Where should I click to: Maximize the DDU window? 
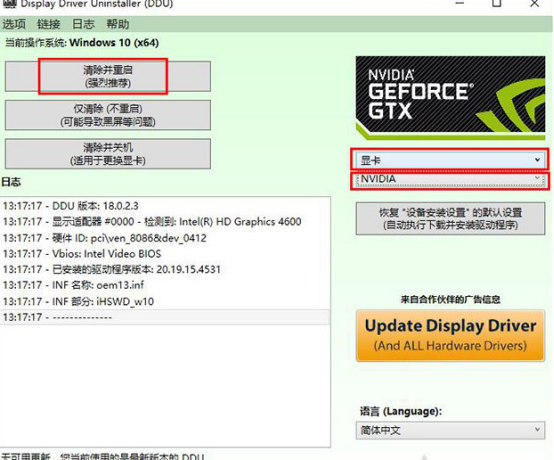click(x=497, y=4)
